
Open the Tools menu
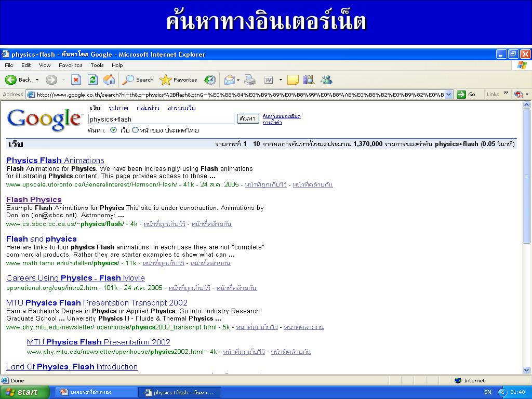click(x=97, y=65)
